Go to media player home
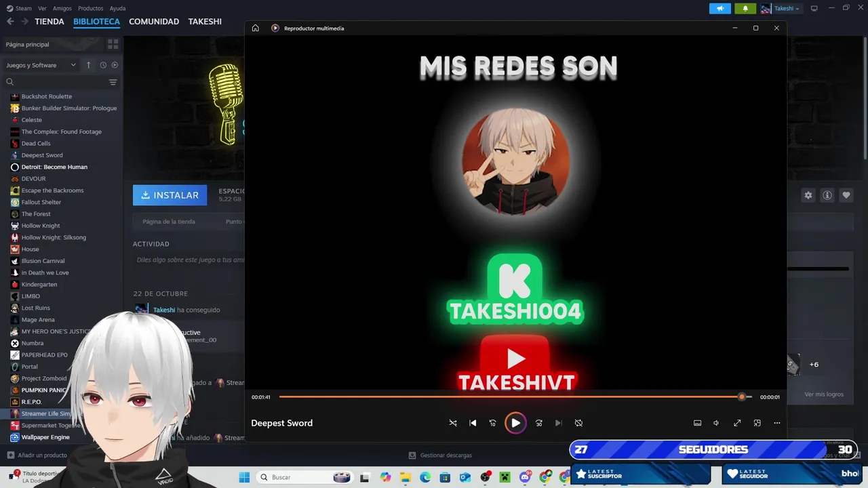 pos(256,28)
